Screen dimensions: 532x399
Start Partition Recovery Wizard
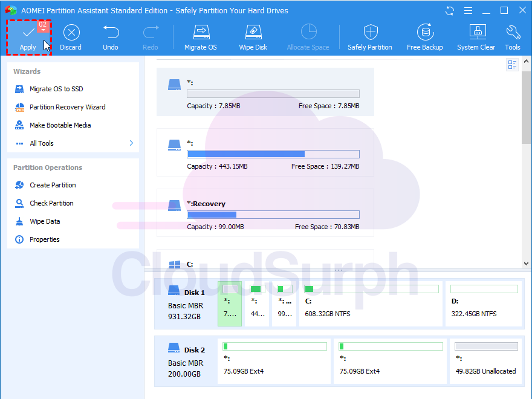click(x=67, y=107)
